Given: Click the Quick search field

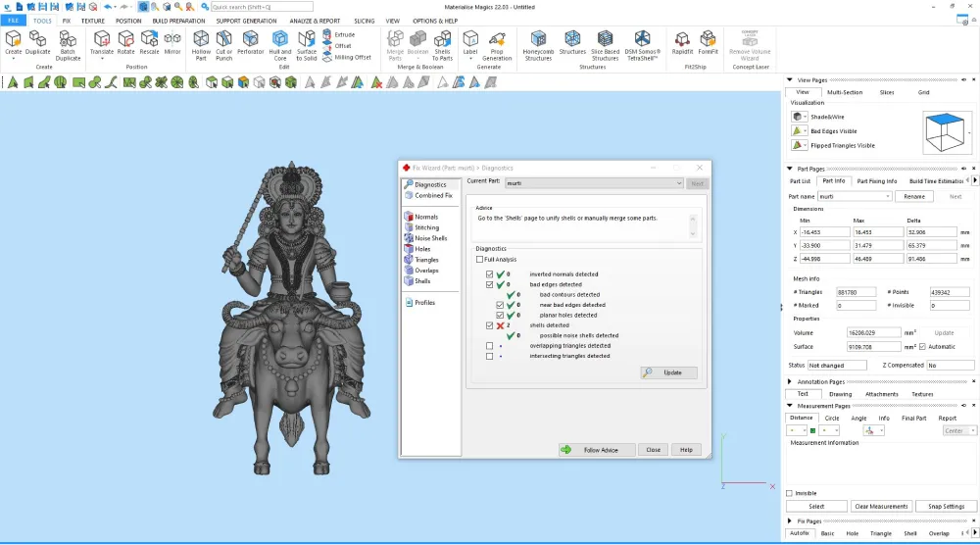Looking at the screenshot, I should click(x=262, y=7).
